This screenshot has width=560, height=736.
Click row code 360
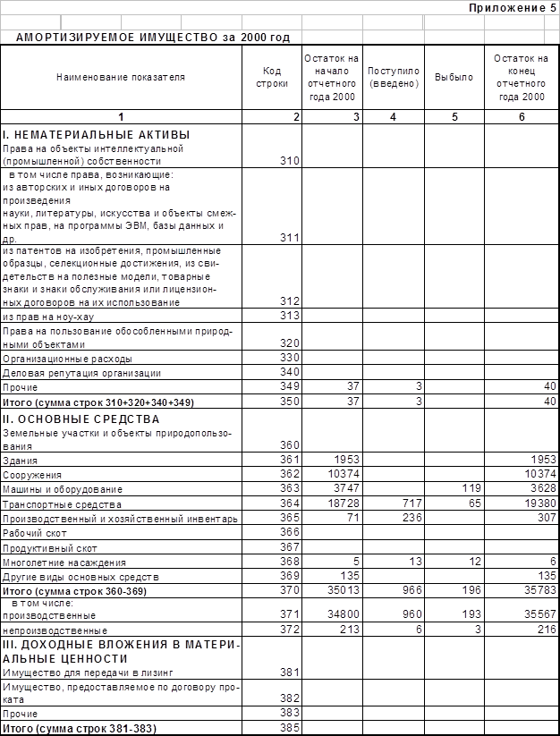click(x=290, y=444)
